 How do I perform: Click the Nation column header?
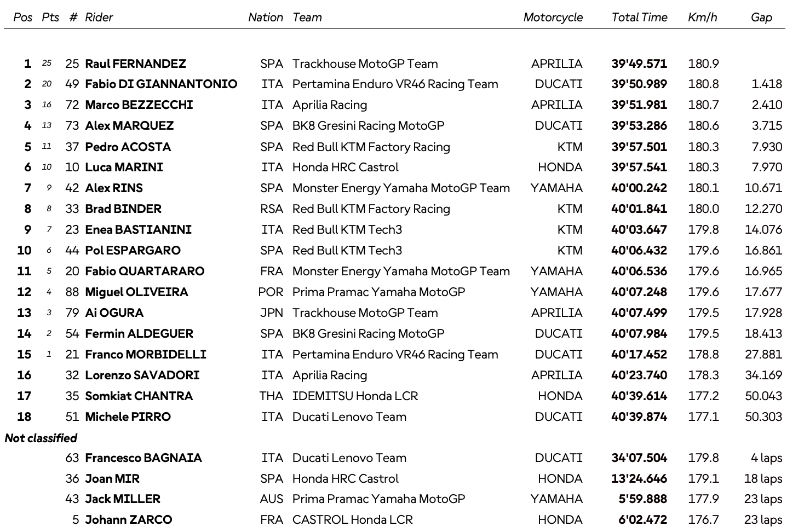pos(265,17)
